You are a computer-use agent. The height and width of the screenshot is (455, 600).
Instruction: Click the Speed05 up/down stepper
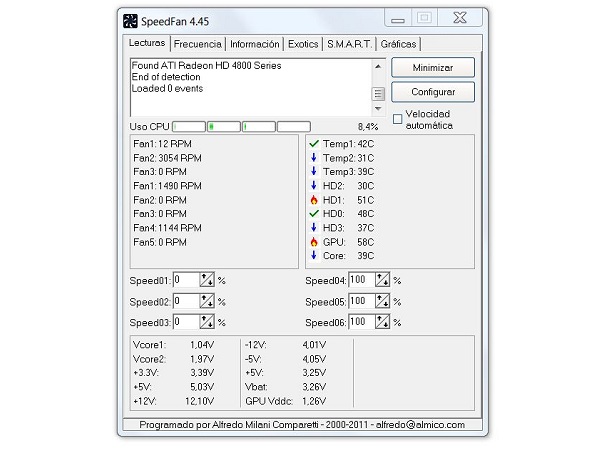pos(382,301)
